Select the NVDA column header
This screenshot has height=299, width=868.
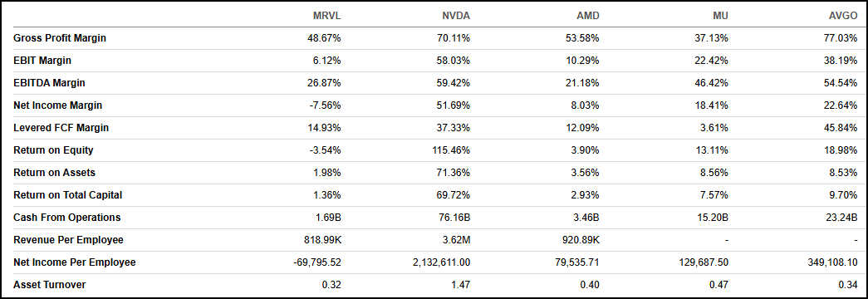pos(456,16)
